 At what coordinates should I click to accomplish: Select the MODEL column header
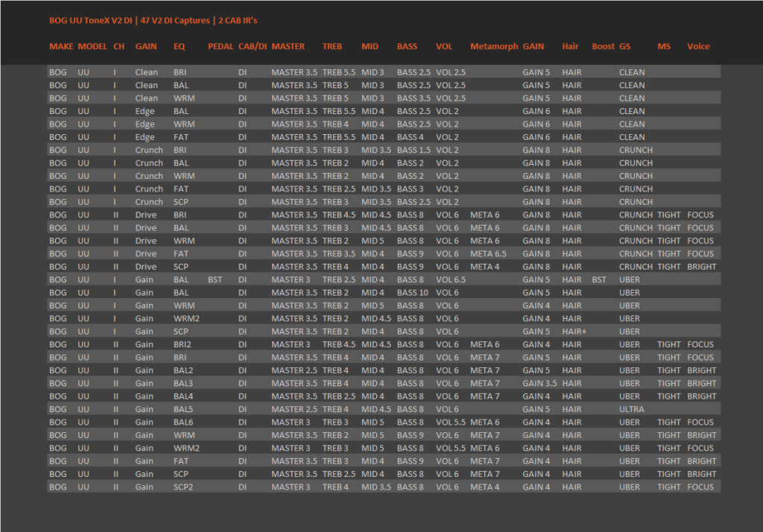[x=92, y=46]
